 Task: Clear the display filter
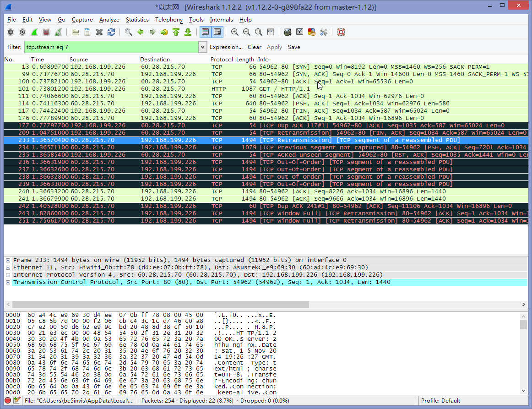tap(255, 47)
